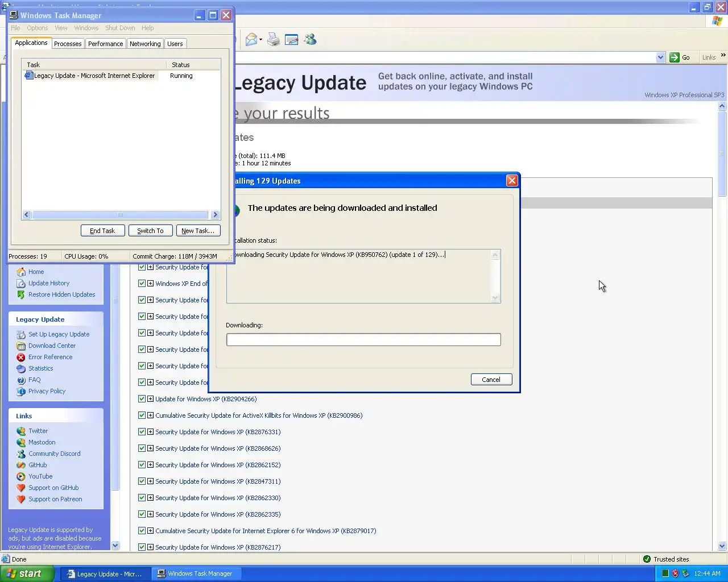Open the Shut Down menu in Task Manager
728x582 pixels.
(120, 28)
